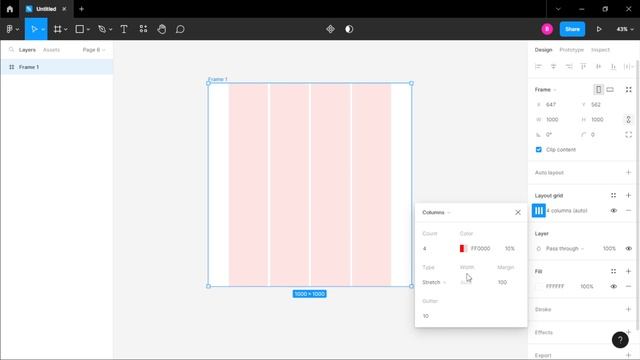Open layout grid styles icon
The image size is (640, 360).
tap(613, 196)
